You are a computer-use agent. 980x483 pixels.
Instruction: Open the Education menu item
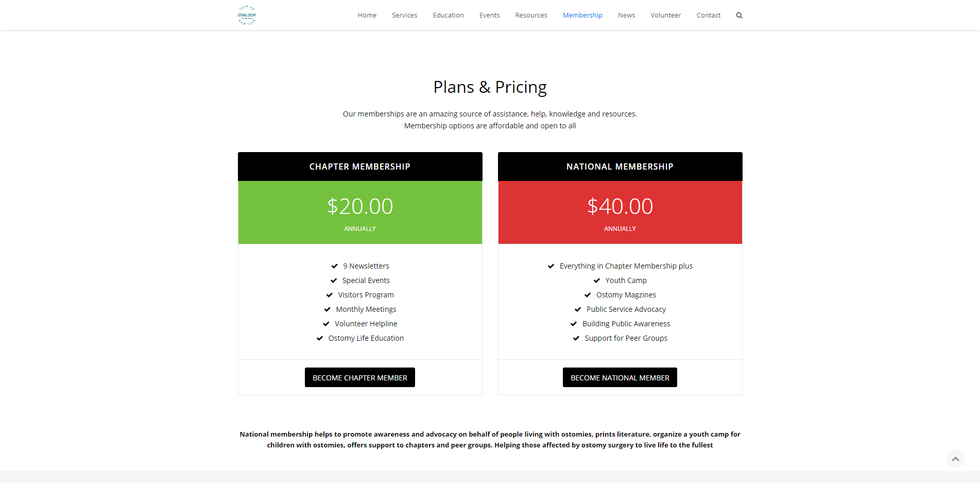[448, 15]
